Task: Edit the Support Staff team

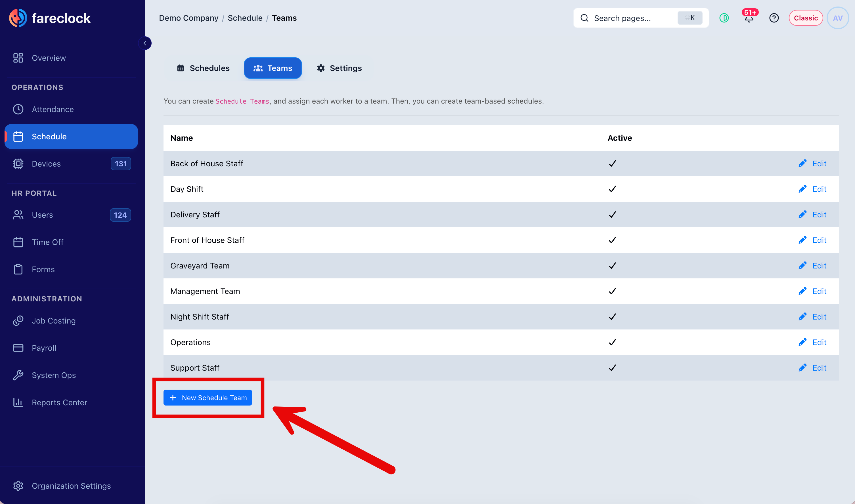Action: 812,368
